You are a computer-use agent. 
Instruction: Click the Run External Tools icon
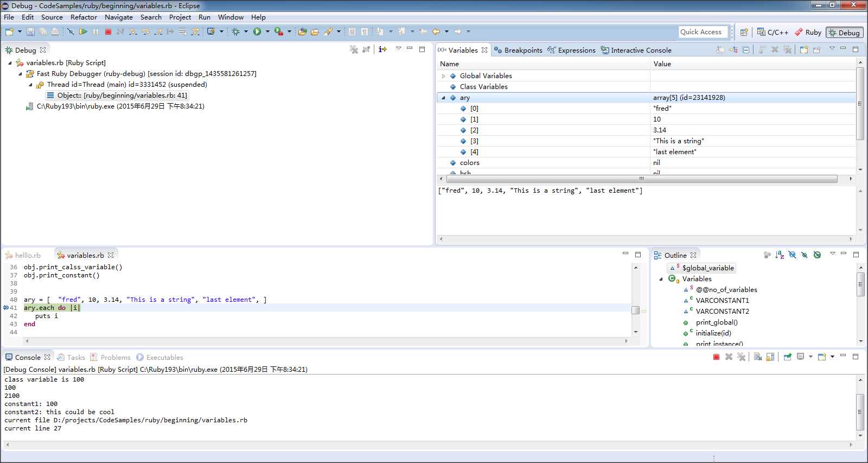pos(279,31)
